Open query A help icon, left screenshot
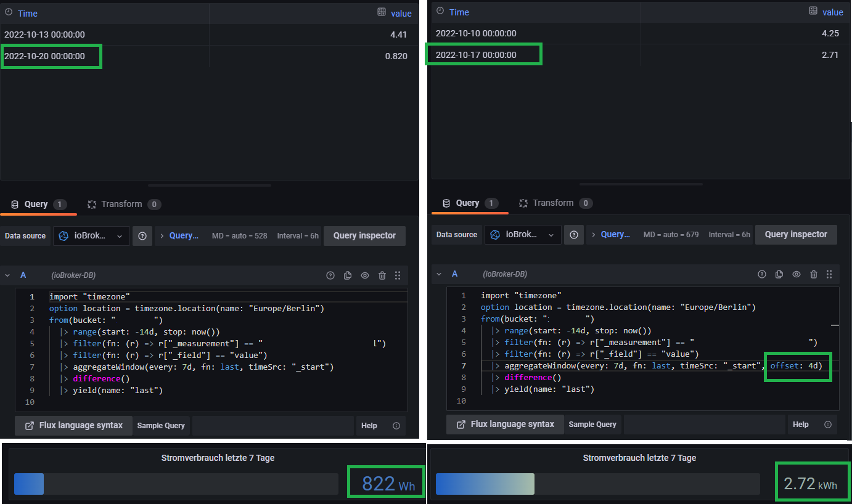Viewport: 852px width, 504px height. coord(330,275)
